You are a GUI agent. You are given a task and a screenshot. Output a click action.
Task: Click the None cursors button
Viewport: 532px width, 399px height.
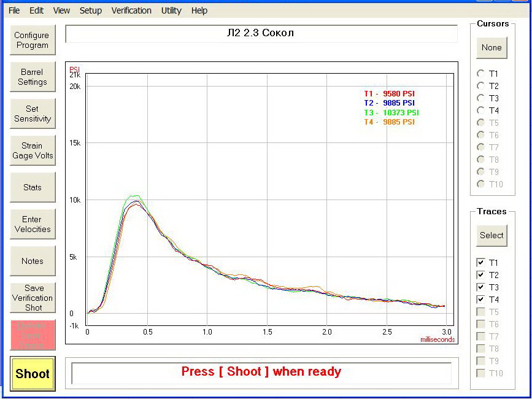(492, 48)
